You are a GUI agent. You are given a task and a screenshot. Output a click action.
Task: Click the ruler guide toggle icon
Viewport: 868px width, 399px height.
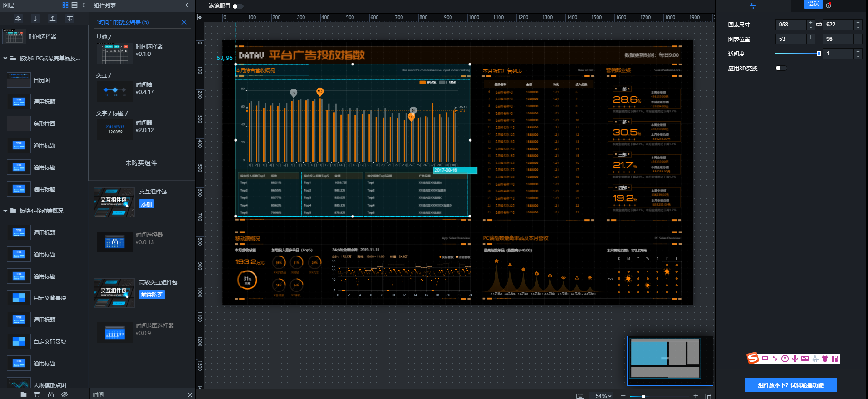coord(199,17)
